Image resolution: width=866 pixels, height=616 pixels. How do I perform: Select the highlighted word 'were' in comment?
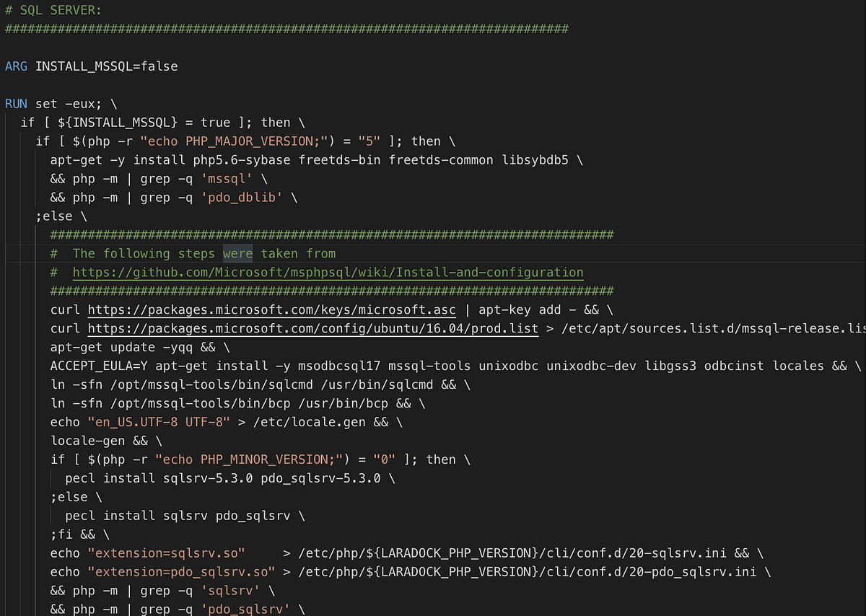click(x=237, y=253)
